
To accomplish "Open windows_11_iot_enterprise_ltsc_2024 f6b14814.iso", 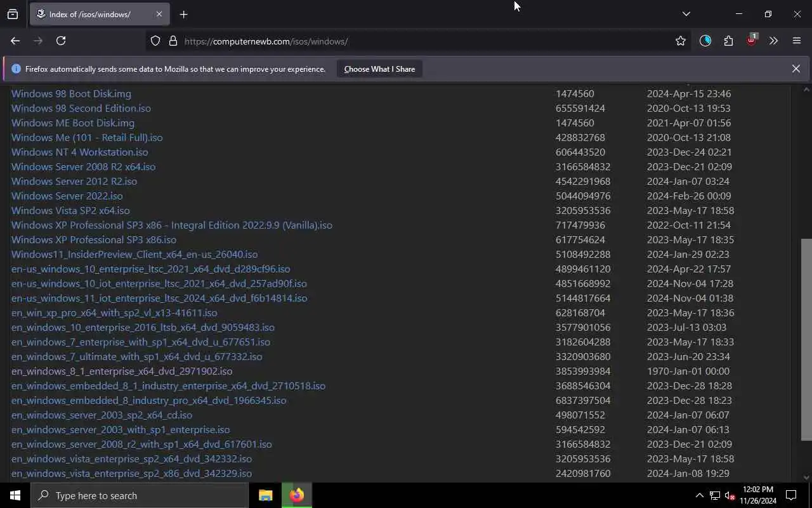I will click(159, 298).
